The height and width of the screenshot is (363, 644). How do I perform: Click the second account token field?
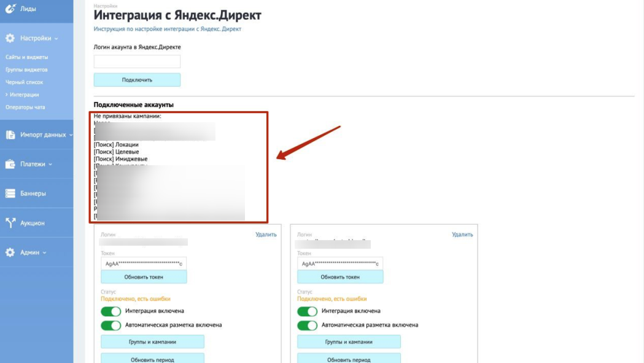(x=340, y=263)
